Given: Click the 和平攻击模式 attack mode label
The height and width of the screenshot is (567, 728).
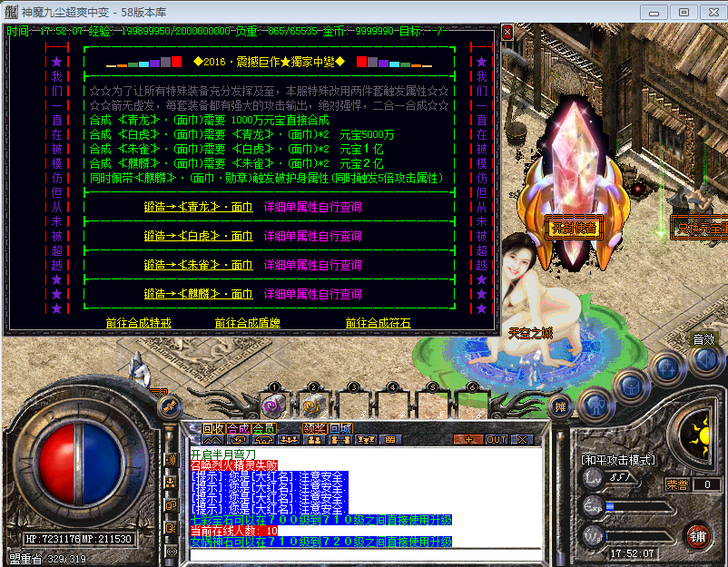Looking at the screenshot, I should (618, 460).
